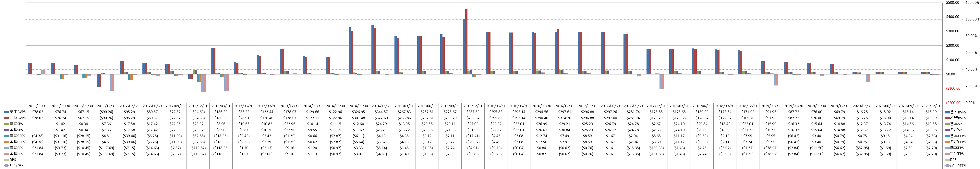Click the $126.40 cell for 2013/09/30
980x169 pixels.
[x=267, y=118]
